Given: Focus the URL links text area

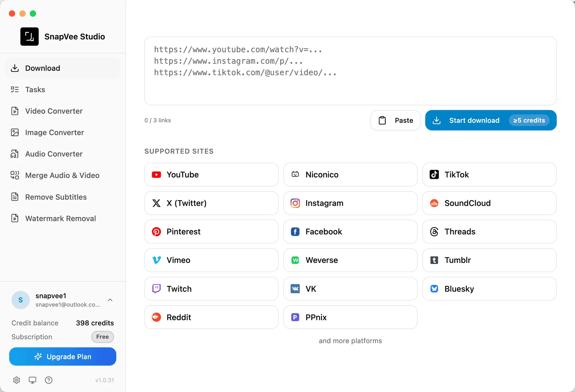Looking at the screenshot, I should (x=350, y=71).
